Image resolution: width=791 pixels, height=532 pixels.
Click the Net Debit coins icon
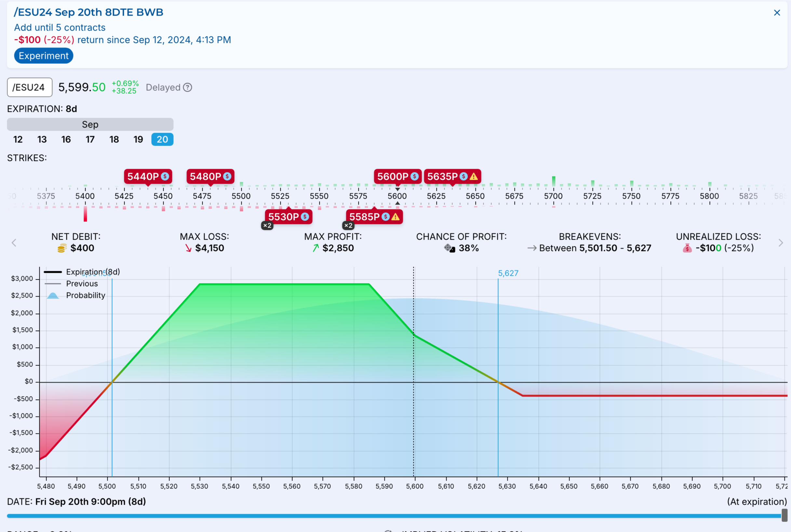pos(62,248)
